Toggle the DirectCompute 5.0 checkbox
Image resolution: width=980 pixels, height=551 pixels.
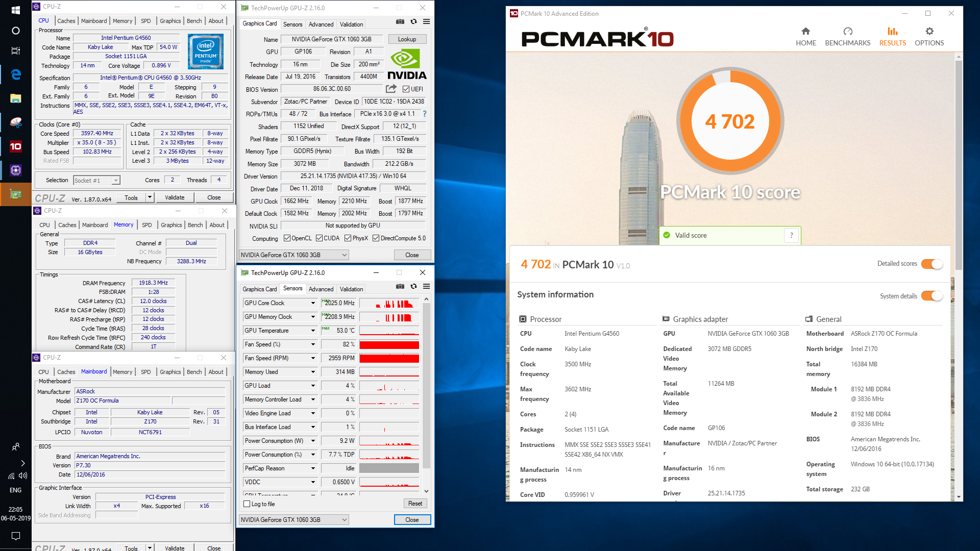coord(376,238)
